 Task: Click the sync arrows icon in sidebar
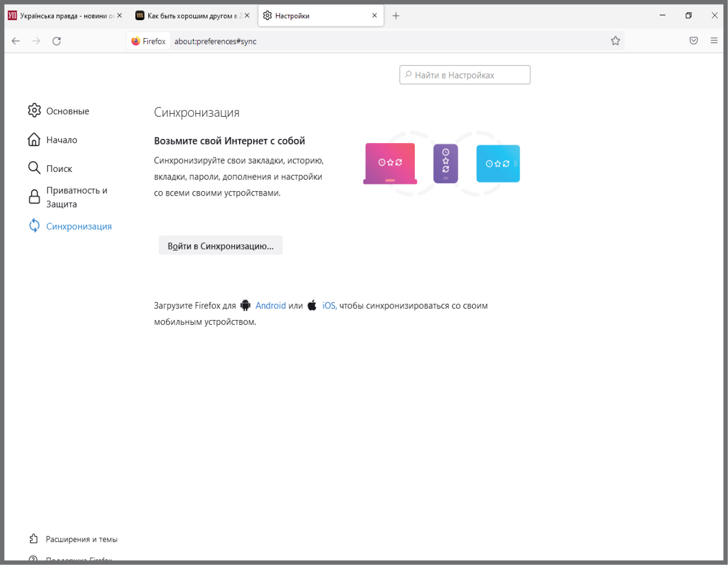[34, 226]
